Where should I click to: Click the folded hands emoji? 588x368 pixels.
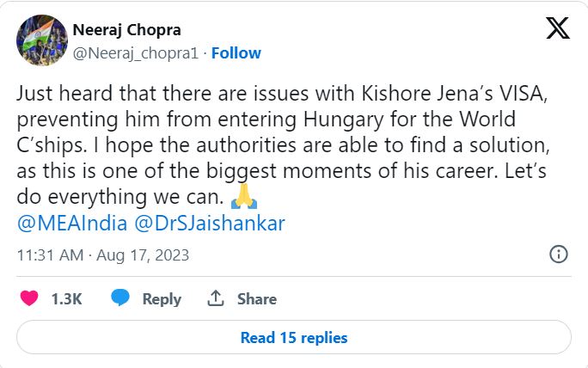tap(244, 196)
